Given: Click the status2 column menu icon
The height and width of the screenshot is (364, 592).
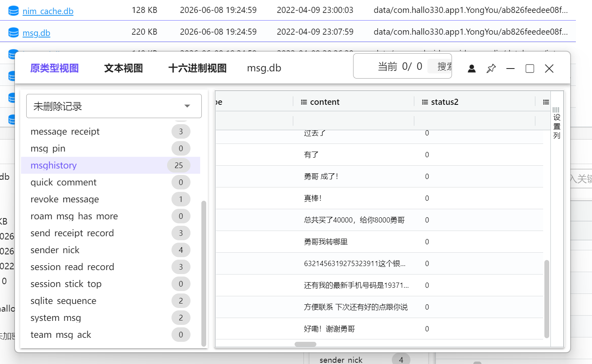Looking at the screenshot, I should (x=425, y=102).
